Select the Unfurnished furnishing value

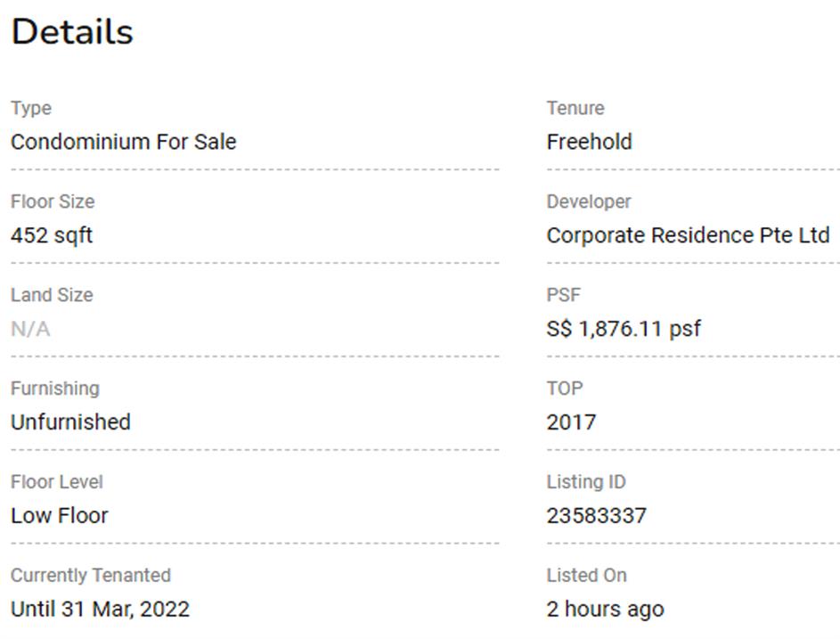(x=70, y=422)
